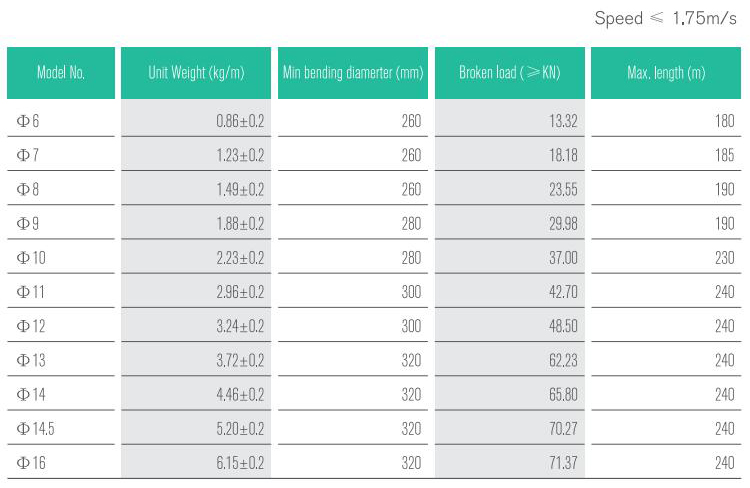
Task: Click the Φ 14.5 model cell
Action: pyautogui.click(x=35, y=429)
